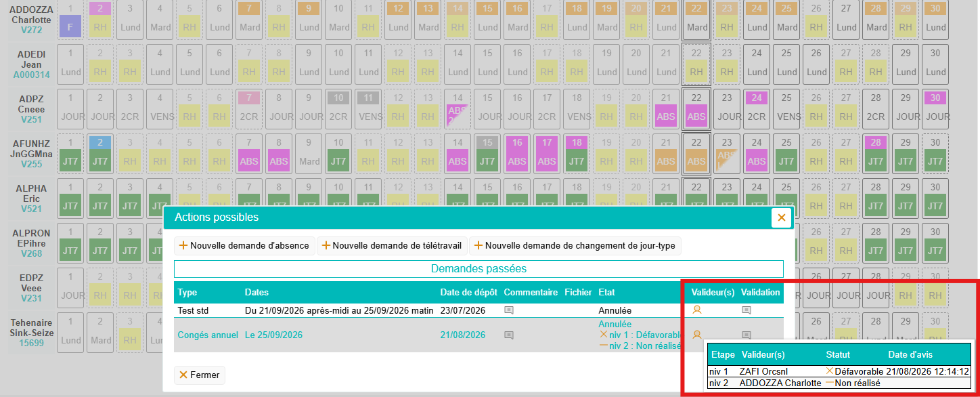
Task: Open the Congés annuel row's Commentaire icon
Action: 509,335
